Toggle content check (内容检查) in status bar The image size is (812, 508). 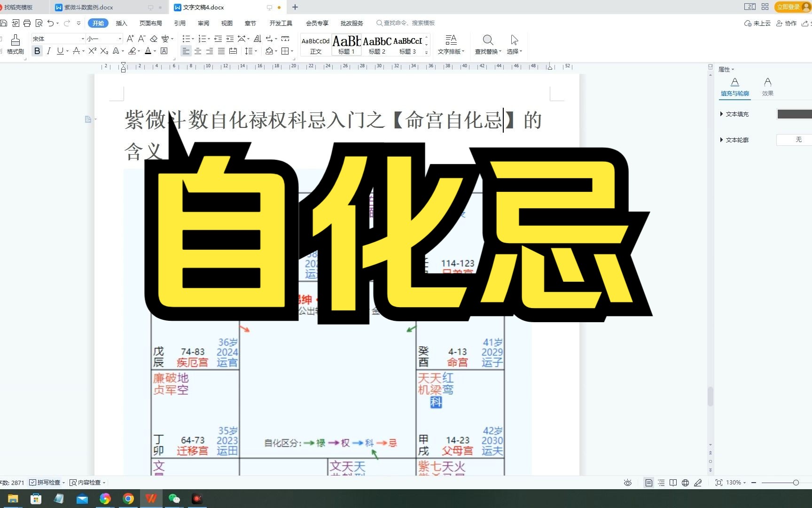[85, 483]
